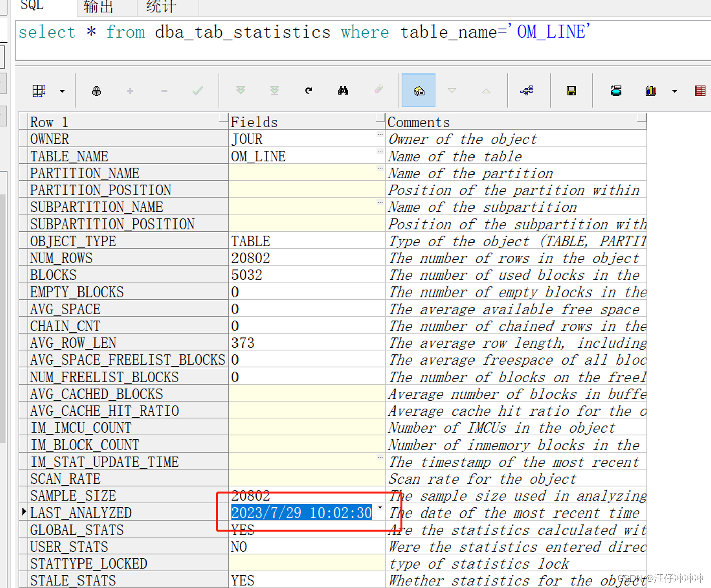
Task: Switch to the 输出 tab
Action: tap(97, 7)
